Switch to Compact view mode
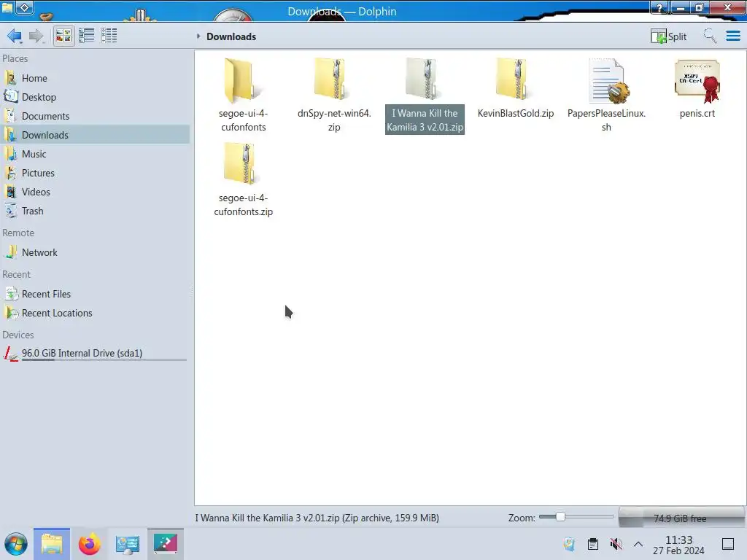The width and height of the screenshot is (747, 560). [x=86, y=36]
